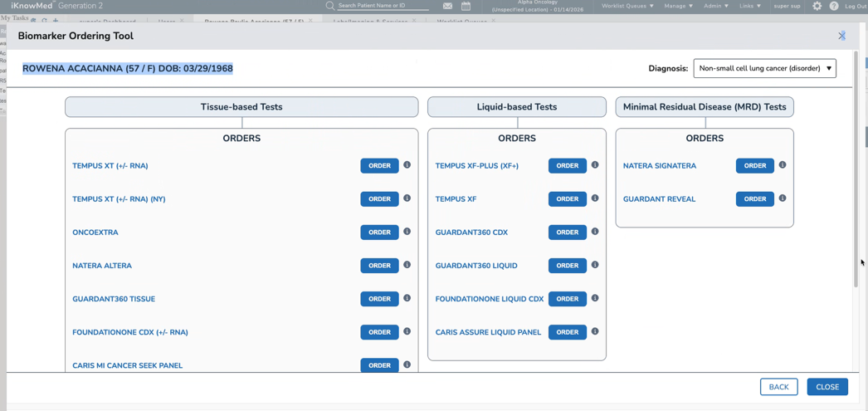The width and height of the screenshot is (868, 411).
Task: Click the mail envelope icon in header
Action: click(447, 6)
